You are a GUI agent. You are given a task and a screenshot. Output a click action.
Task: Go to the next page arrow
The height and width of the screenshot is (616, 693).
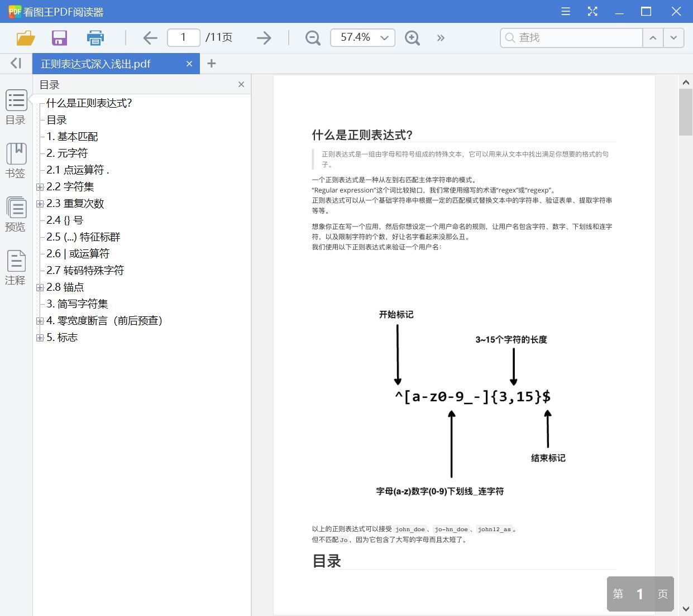point(264,38)
